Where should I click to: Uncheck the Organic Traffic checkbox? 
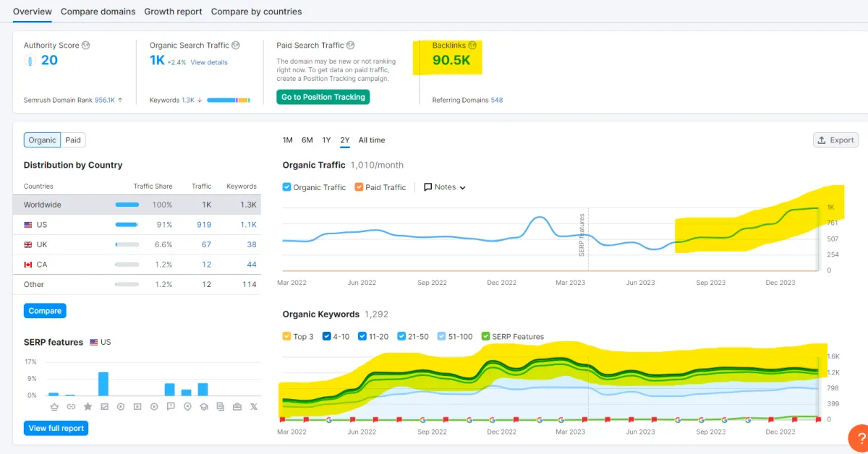coord(287,187)
